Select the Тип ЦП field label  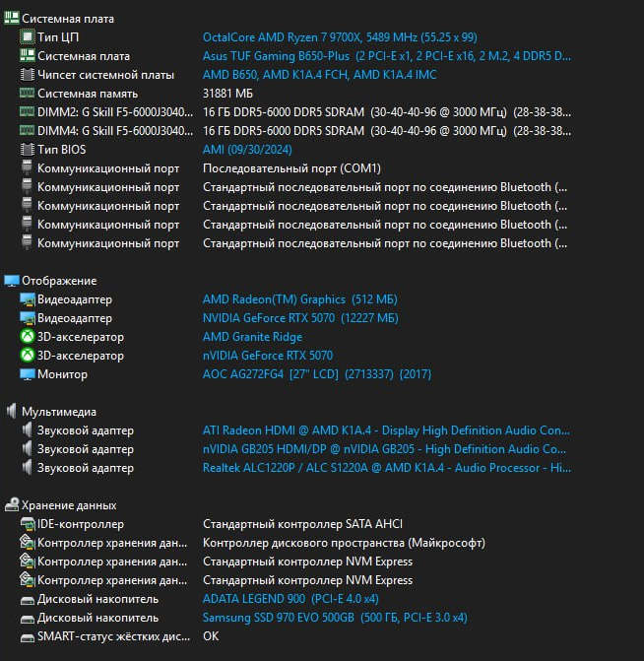58,37
